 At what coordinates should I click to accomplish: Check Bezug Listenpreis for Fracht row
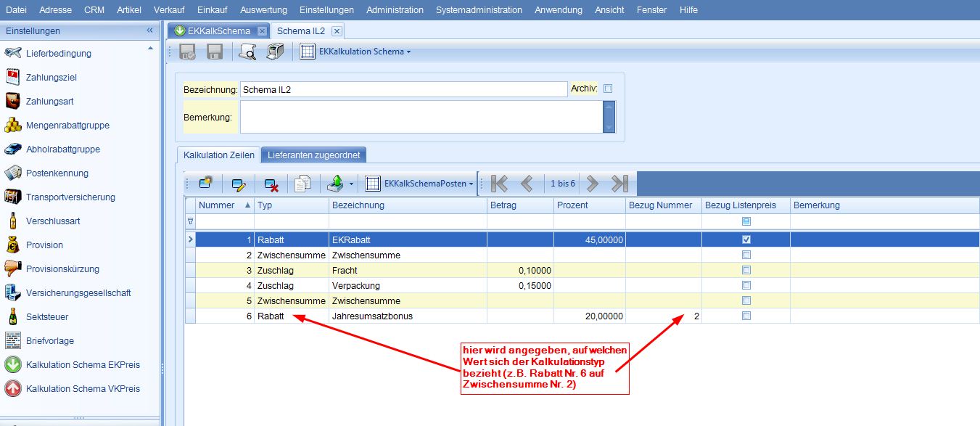pos(746,270)
